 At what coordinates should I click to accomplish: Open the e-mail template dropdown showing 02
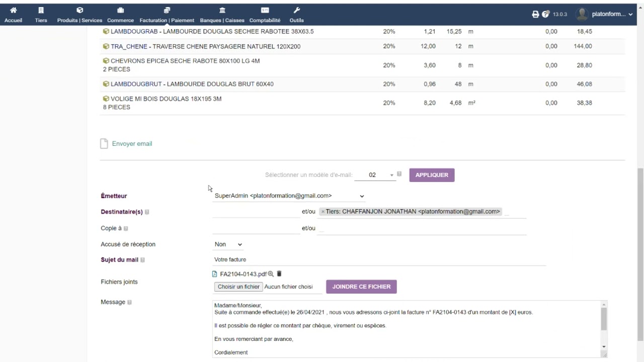click(x=375, y=175)
